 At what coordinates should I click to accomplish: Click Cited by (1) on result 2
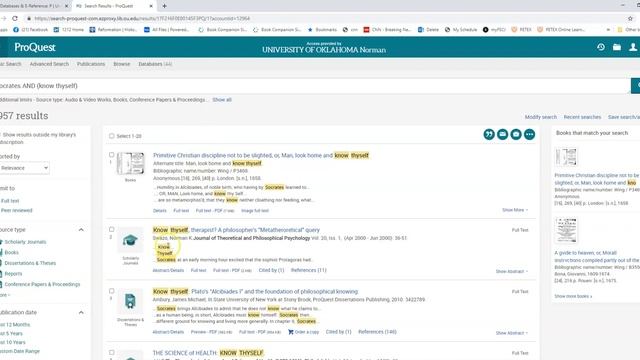pyautogui.click(x=271, y=270)
